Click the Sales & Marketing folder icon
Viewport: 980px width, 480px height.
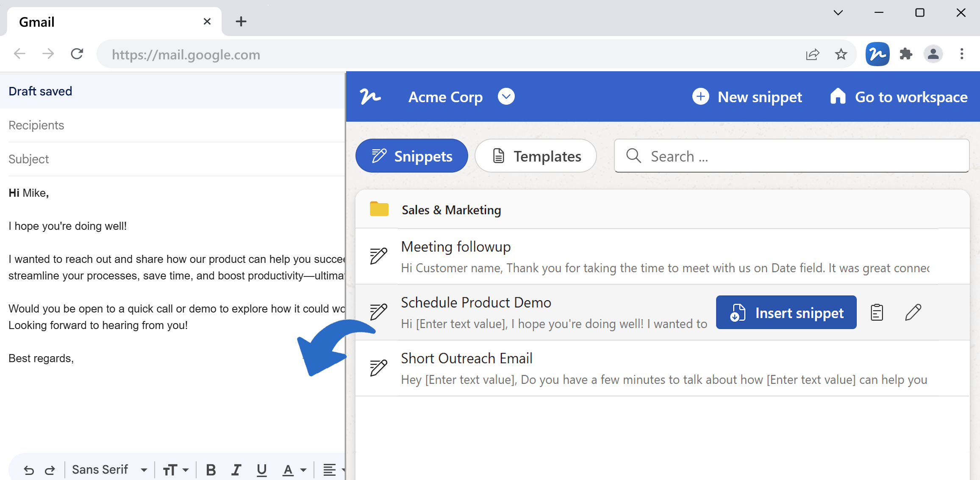click(379, 209)
